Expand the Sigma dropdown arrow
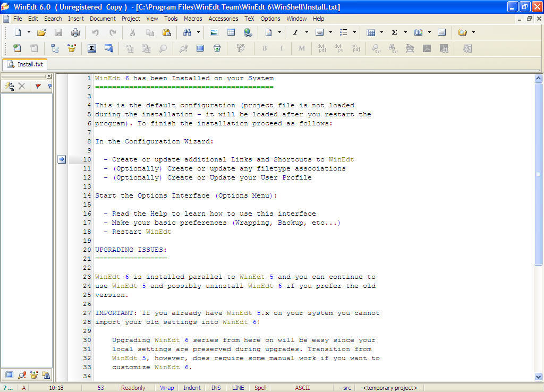544x392 pixels. (x=405, y=32)
